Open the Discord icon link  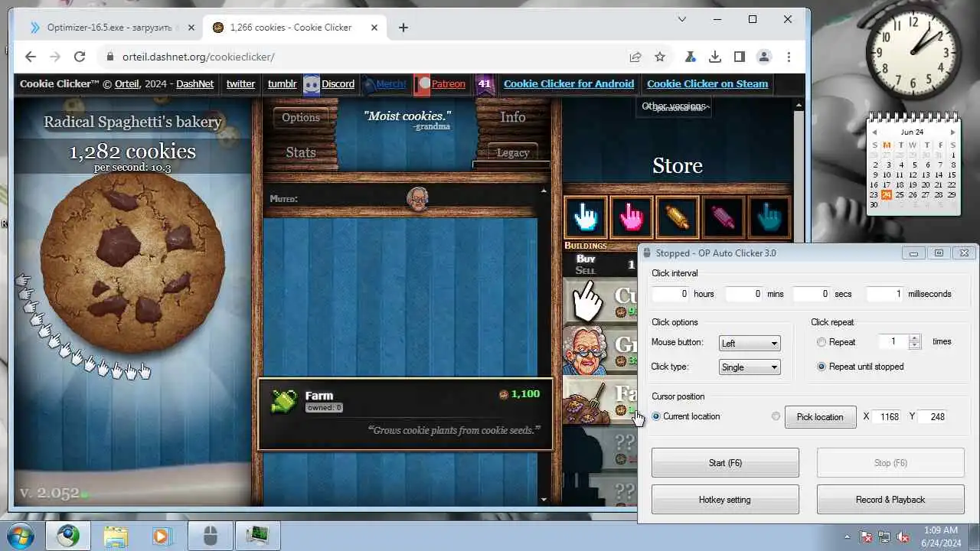pos(311,84)
